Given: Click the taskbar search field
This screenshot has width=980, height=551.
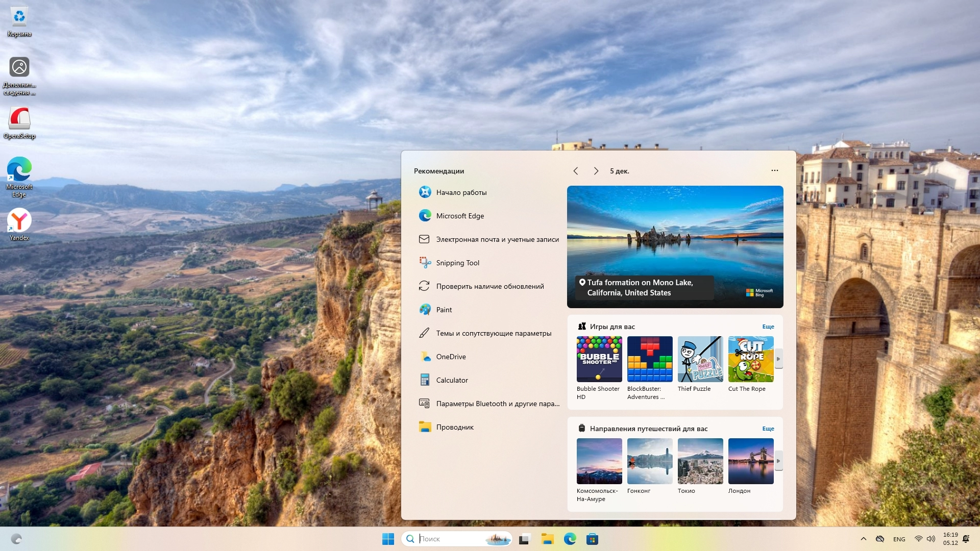Looking at the screenshot, I should (x=449, y=539).
